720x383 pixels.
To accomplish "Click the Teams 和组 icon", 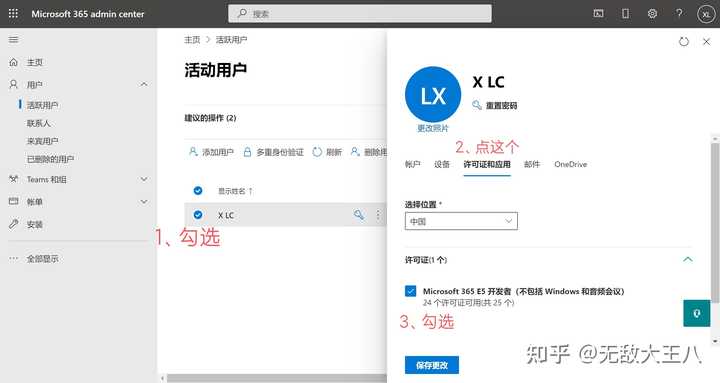I will click(x=14, y=179).
